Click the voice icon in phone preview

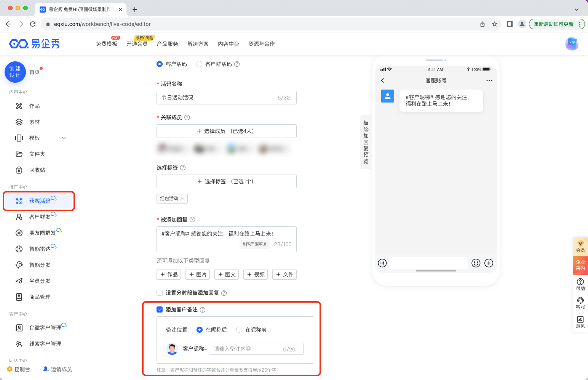pos(382,263)
